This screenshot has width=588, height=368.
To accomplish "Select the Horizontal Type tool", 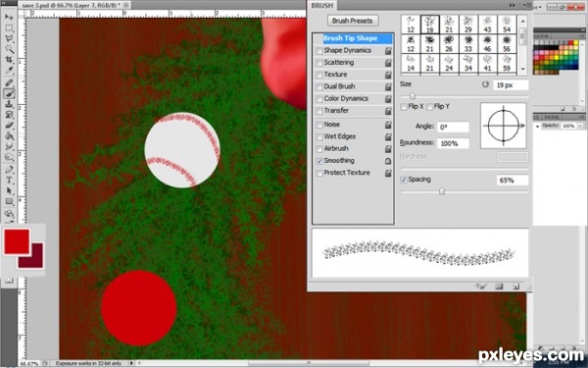I will [9, 180].
